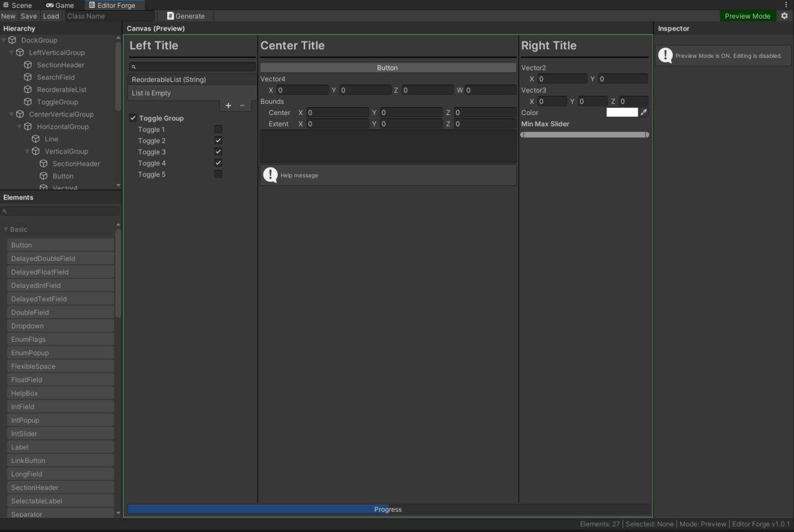Click the Vector4 W value field
794x532 pixels.
(x=490, y=90)
